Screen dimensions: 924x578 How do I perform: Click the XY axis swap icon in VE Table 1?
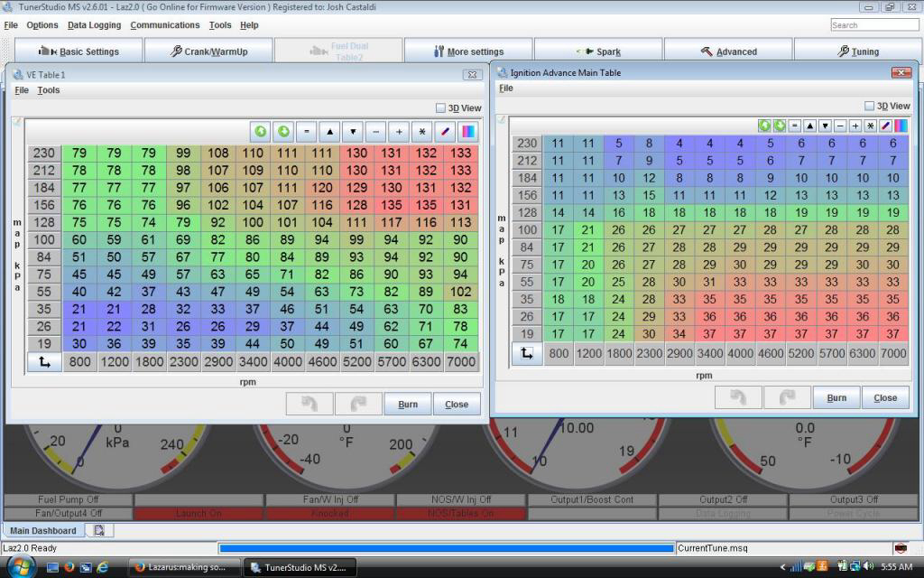(x=43, y=362)
